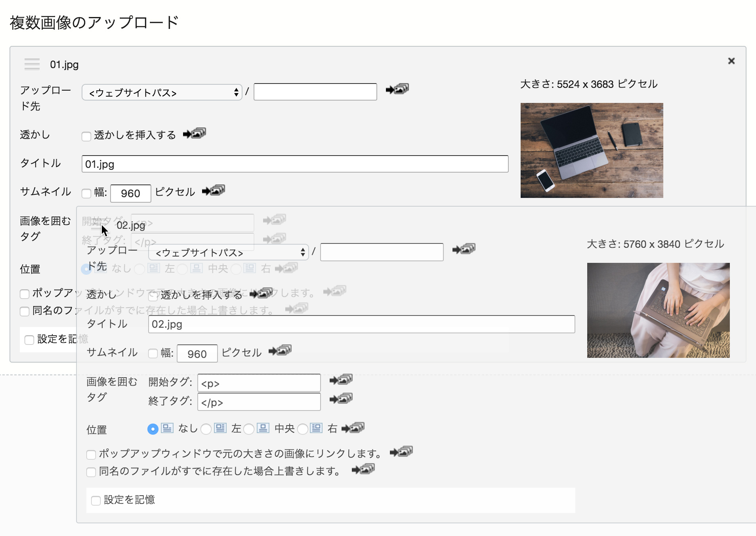The height and width of the screenshot is (536, 756).
Task: Click apply-to-all icon beside 02.jpg upload path
Action: click(x=464, y=249)
